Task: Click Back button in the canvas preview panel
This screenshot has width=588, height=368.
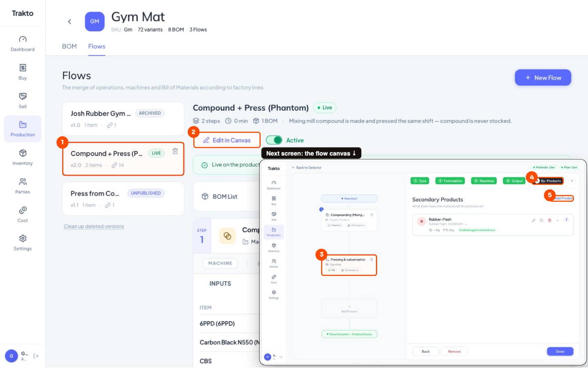Action: point(426,351)
